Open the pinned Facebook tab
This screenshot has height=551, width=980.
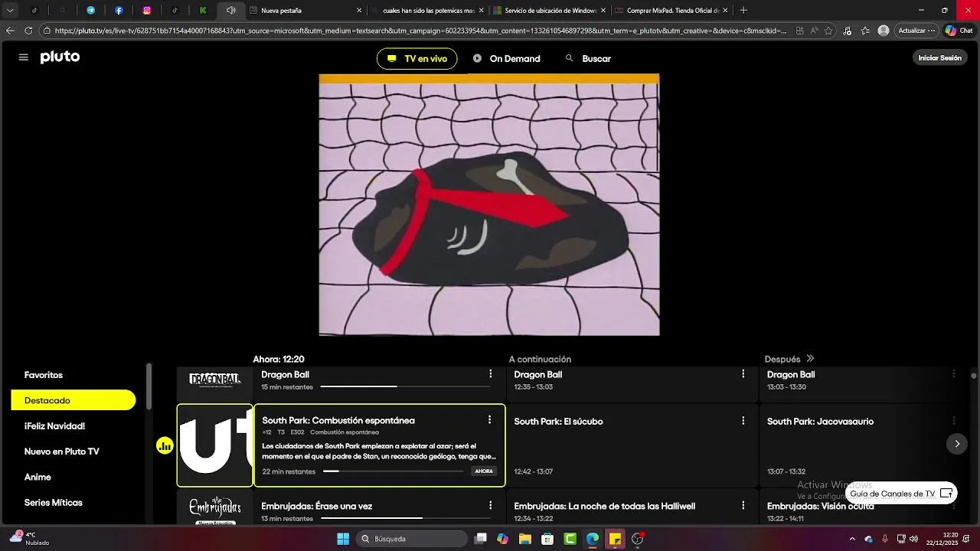(x=119, y=11)
